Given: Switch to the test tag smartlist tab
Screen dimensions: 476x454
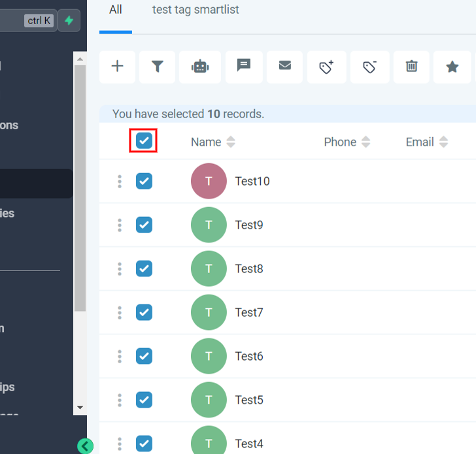Looking at the screenshot, I should pyautogui.click(x=195, y=10).
